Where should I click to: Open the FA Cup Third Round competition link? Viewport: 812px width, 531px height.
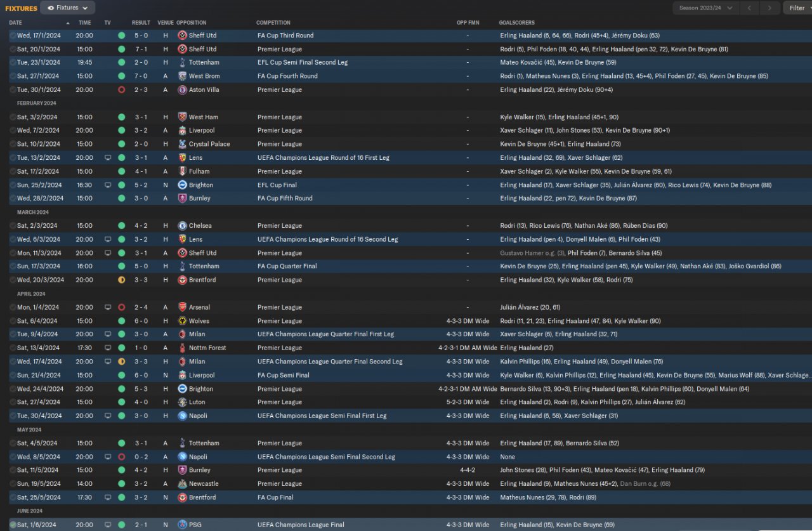click(285, 36)
